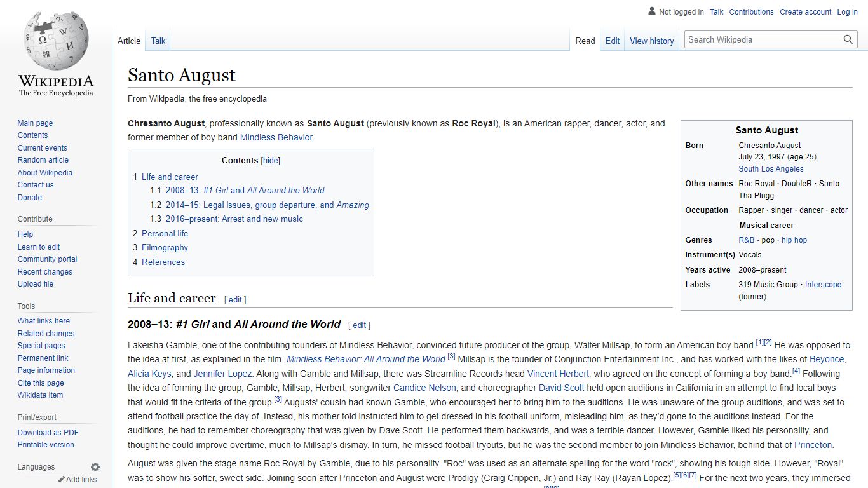Open Beyonce link
Screen dimensions: 868x488
[827, 360]
